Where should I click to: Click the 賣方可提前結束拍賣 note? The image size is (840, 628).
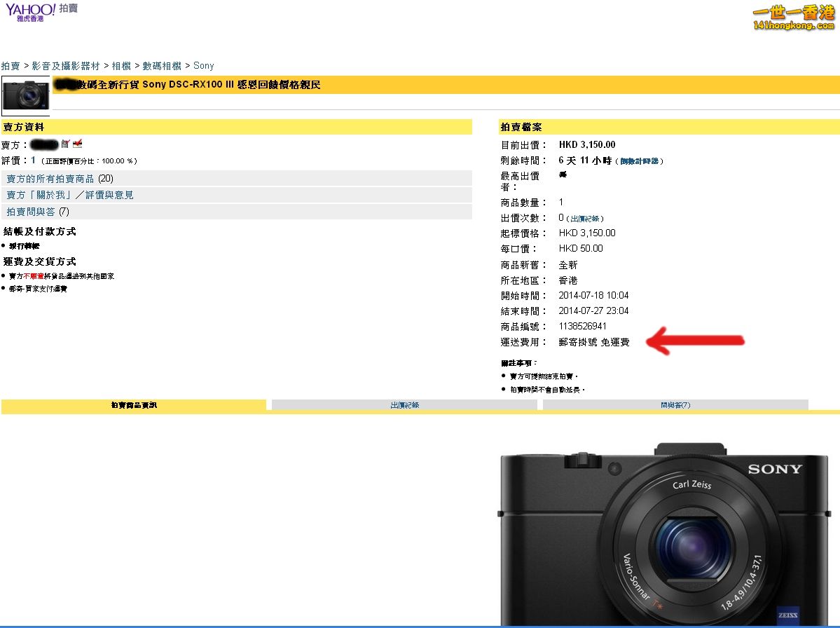click(x=543, y=376)
